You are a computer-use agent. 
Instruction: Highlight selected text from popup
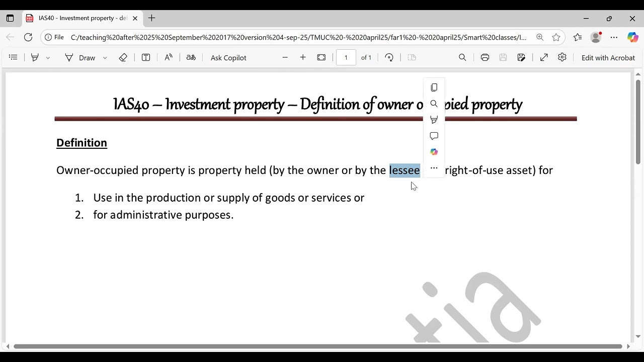pyautogui.click(x=434, y=120)
